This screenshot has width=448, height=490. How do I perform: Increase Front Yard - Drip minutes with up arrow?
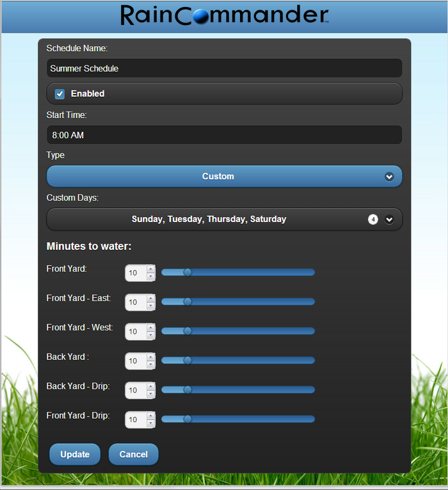pyautogui.click(x=151, y=416)
